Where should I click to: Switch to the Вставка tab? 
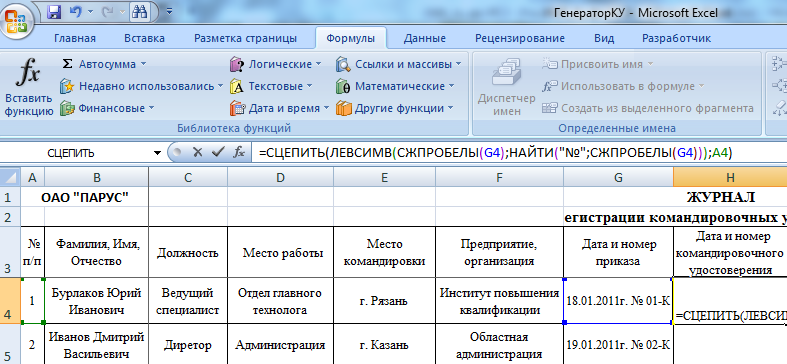click(x=145, y=38)
